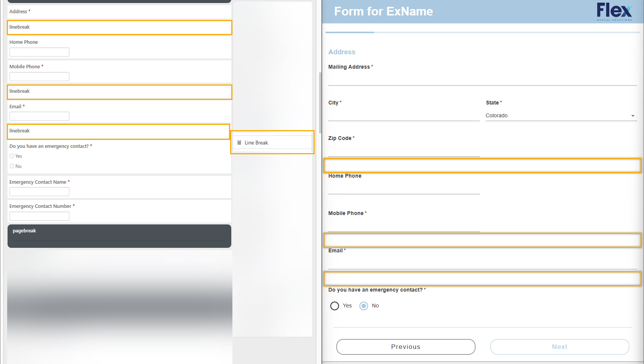Image resolution: width=644 pixels, height=364 pixels.
Task: Select the Line Break palette item
Action: pyautogui.click(x=272, y=142)
